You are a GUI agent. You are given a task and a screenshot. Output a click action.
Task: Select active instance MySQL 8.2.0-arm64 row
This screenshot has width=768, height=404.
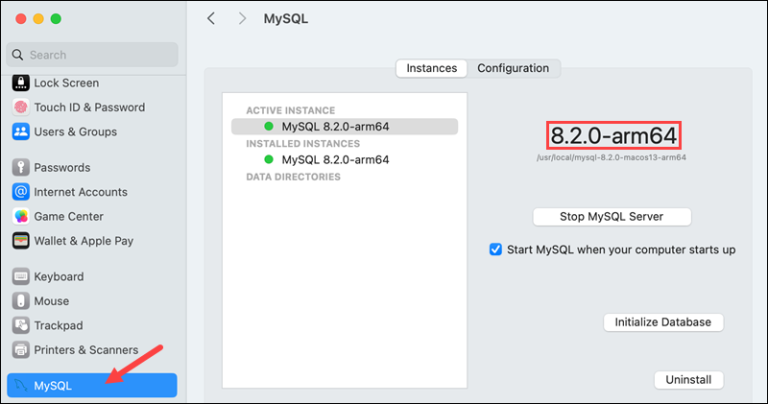click(344, 126)
